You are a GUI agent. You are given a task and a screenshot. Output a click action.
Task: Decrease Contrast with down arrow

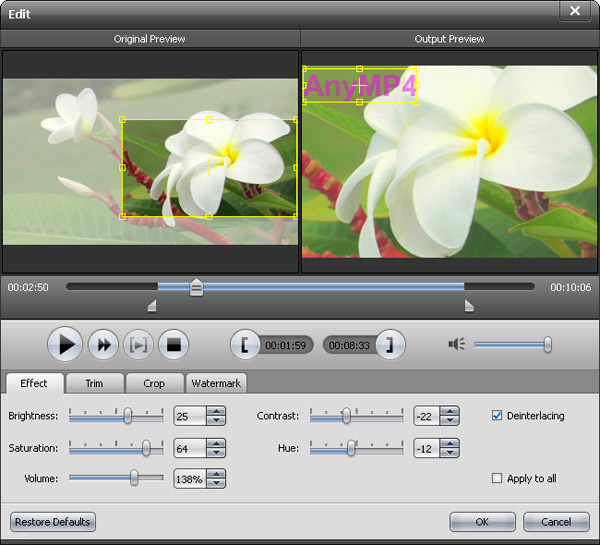(x=450, y=421)
